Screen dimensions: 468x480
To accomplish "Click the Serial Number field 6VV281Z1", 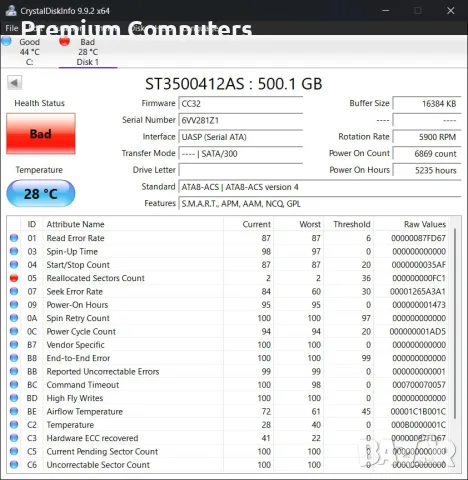I will click(241, 120).
